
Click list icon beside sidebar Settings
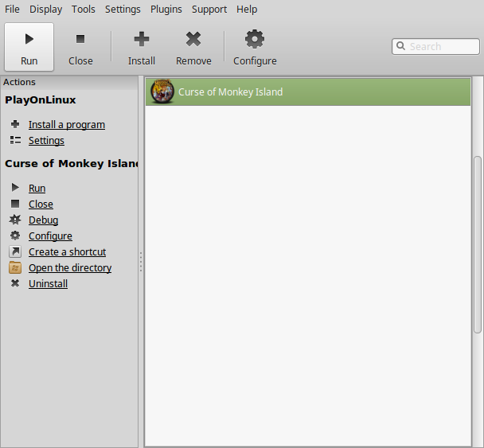click(x=15, y=140)
